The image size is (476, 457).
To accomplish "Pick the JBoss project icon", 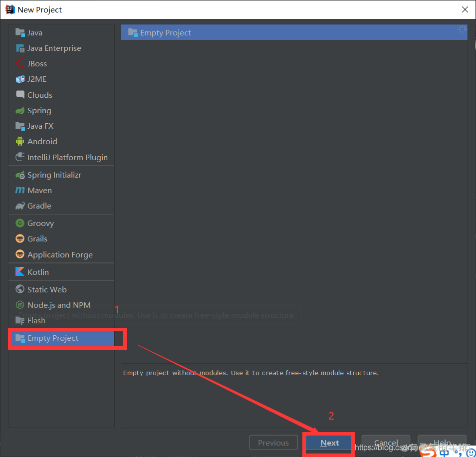I will click(x=20, y=64).
